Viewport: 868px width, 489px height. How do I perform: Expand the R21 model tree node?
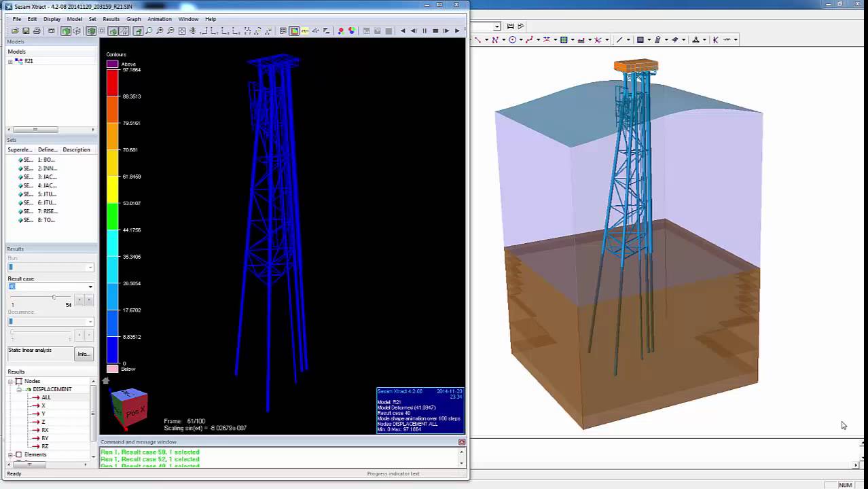(10, 61)
